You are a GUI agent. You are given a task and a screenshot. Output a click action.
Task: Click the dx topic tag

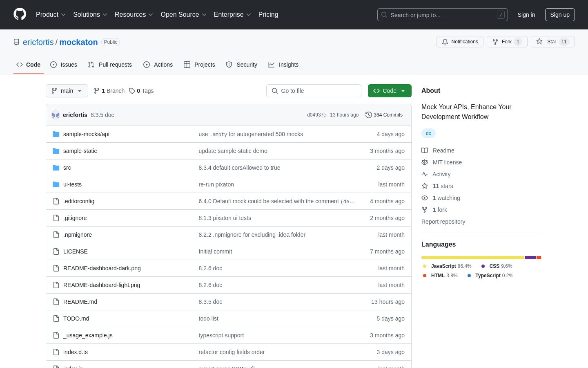428,133
